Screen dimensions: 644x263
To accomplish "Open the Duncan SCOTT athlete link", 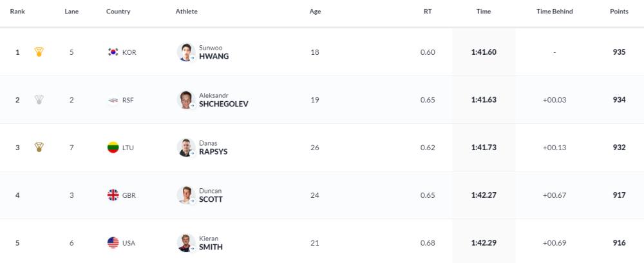I will pyautogui.click(x=211, y=195).
